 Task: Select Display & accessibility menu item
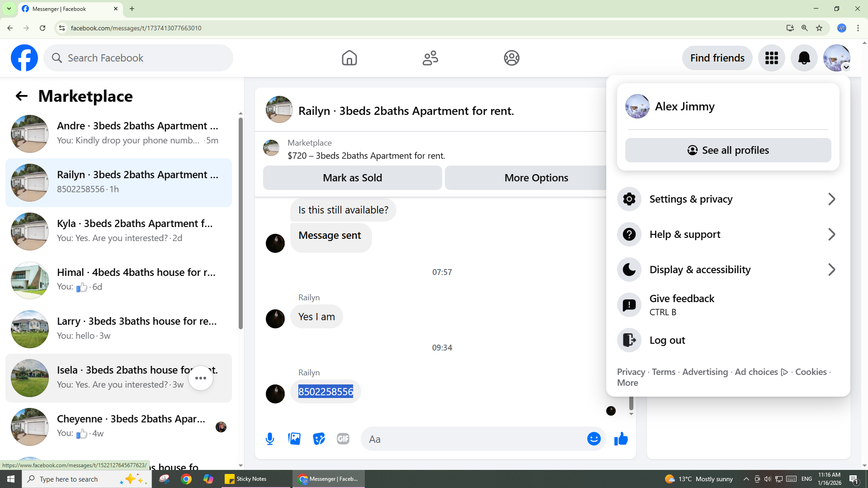pos(728,270)
